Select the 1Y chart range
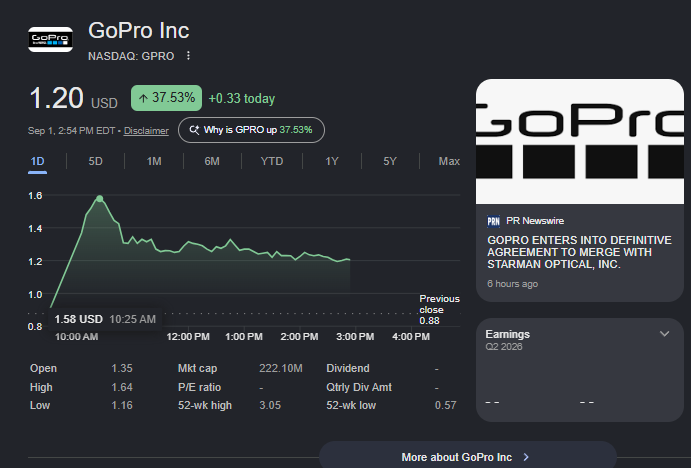The image size is (691, 468). pos(332,161)
